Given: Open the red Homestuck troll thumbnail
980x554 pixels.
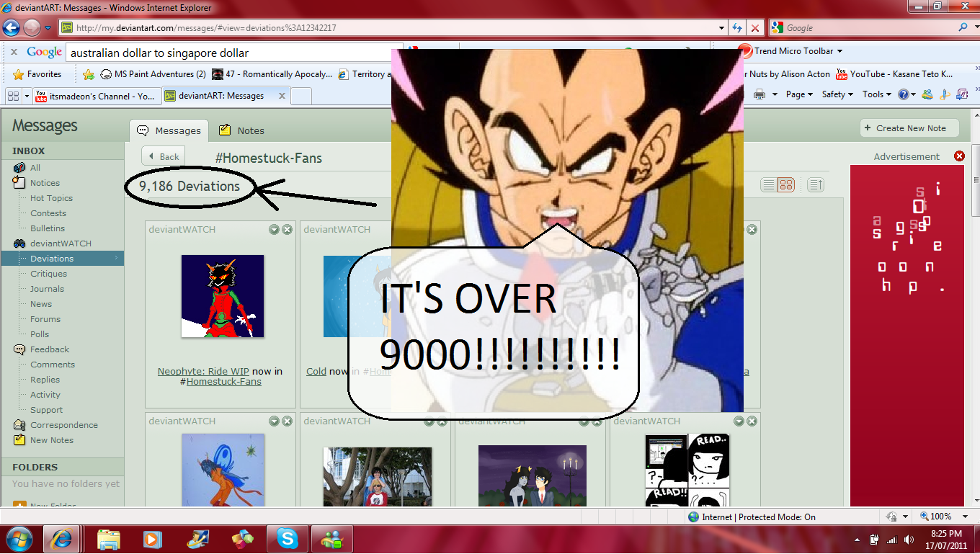Looking at the screenshot, I should 222,296.
